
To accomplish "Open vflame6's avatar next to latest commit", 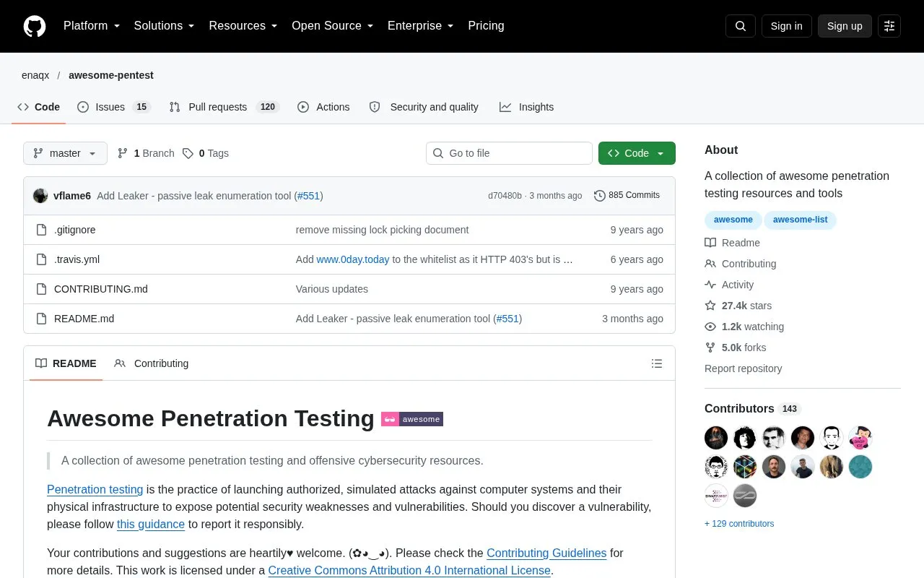I will click(40, 196).
